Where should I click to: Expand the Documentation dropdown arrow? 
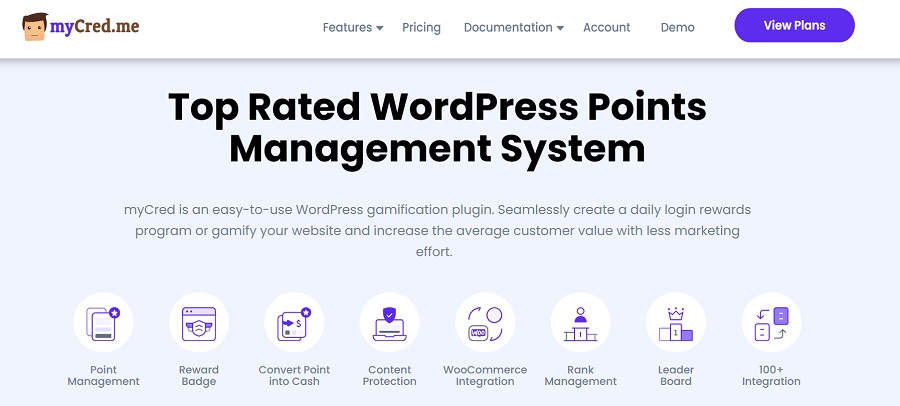coord(560,28)
